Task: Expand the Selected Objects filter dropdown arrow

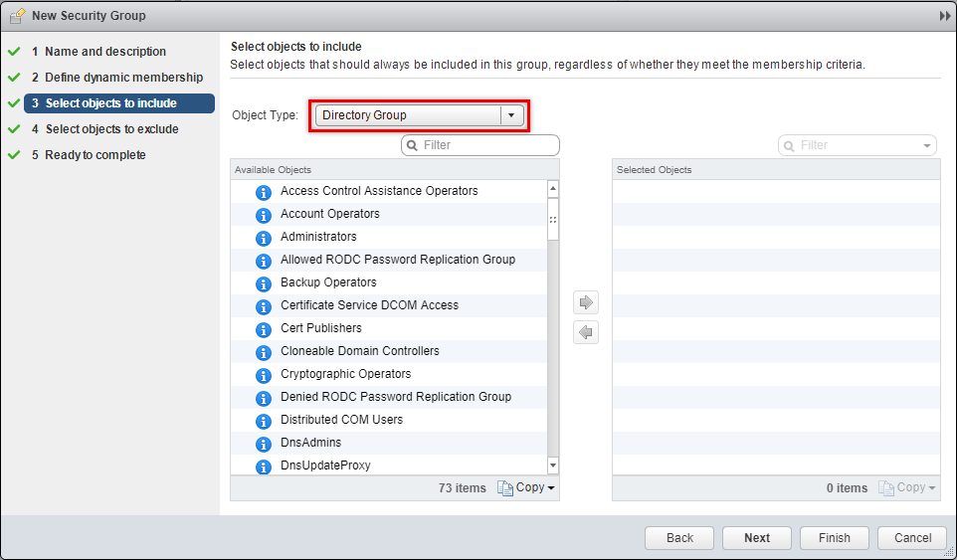Action: [x=927, y=145]
